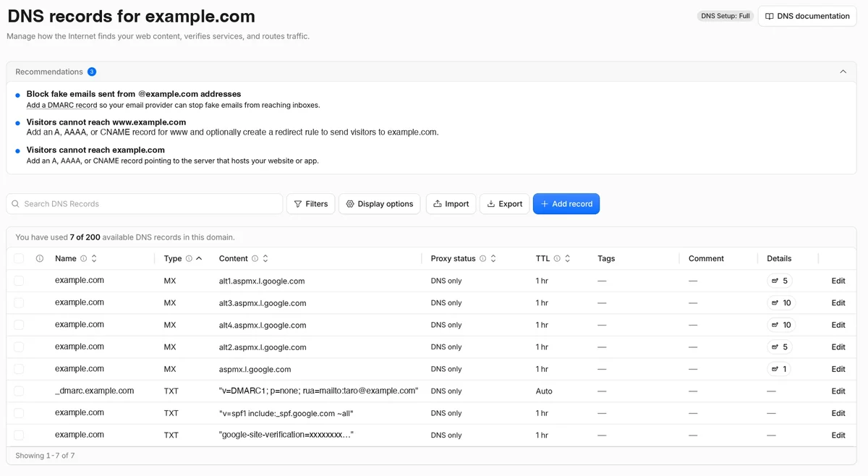868x476 pixels.
Task: Click the priority 1 badge for aspmx.l.google.com
Action: tap(779, 369)
